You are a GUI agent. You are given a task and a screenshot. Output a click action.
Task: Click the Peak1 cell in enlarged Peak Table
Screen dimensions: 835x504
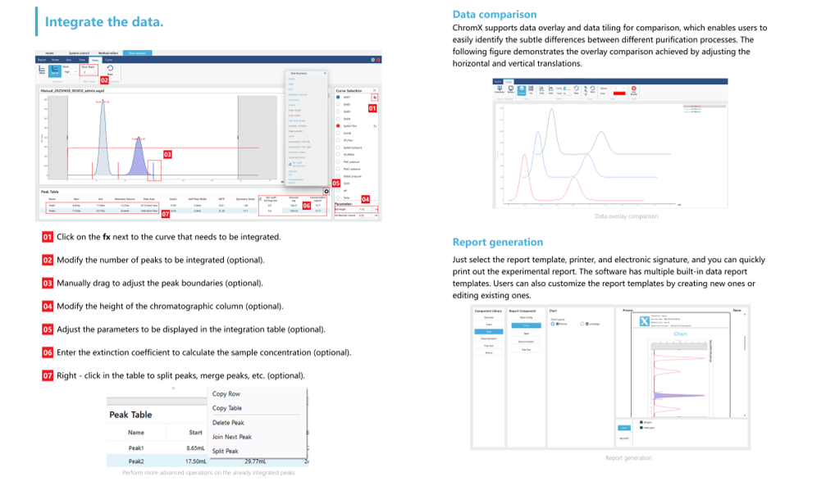tap(136, 448)
